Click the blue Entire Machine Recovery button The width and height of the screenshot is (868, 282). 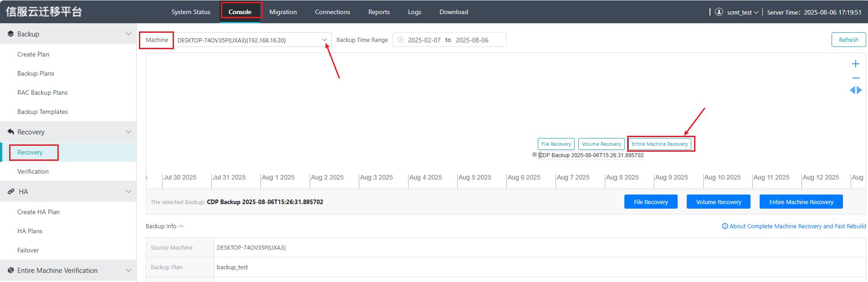[801, 202]
